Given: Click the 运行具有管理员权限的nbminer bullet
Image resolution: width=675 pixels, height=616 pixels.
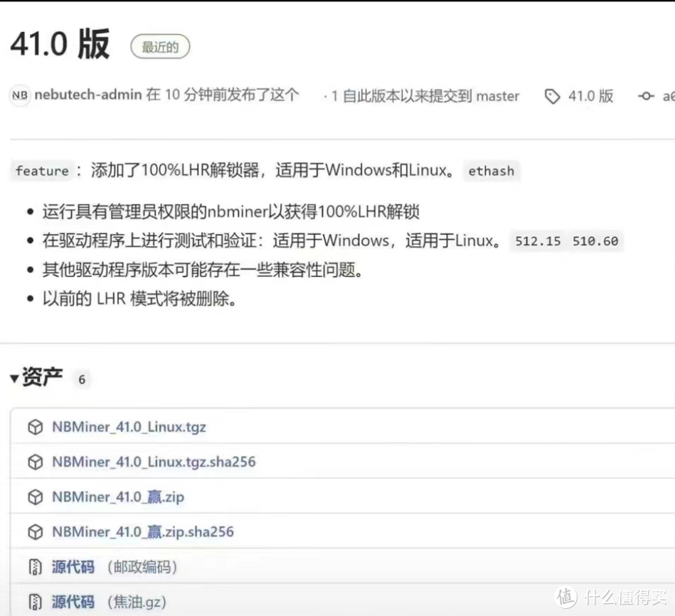Looking at the screenshot, I should 230,212.
